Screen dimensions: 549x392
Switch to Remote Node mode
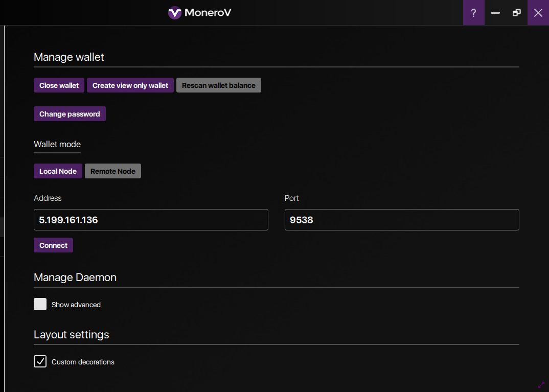click(x=113, y=171)
